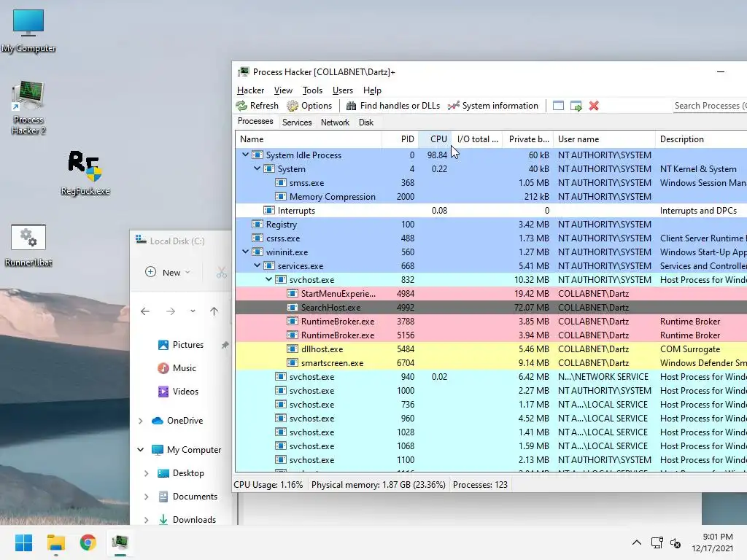Sort by PID column header
The height and width of the screenshot is (560, 747).
400,139
